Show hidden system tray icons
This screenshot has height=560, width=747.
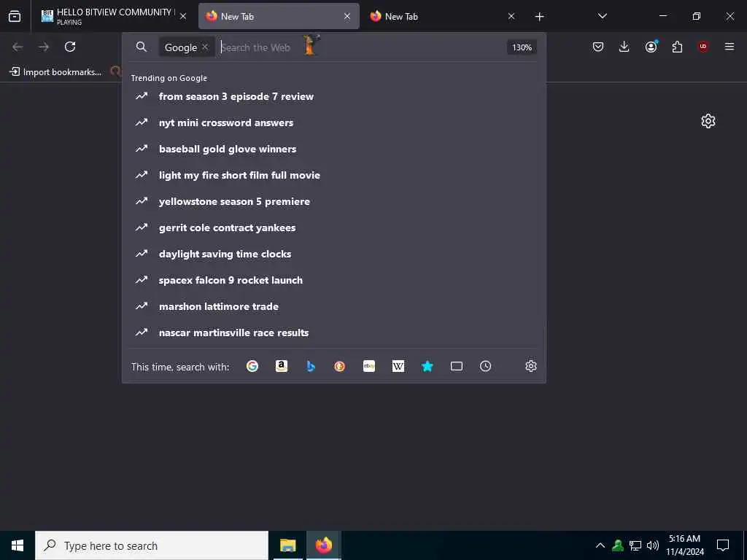(x=600, y=545)
